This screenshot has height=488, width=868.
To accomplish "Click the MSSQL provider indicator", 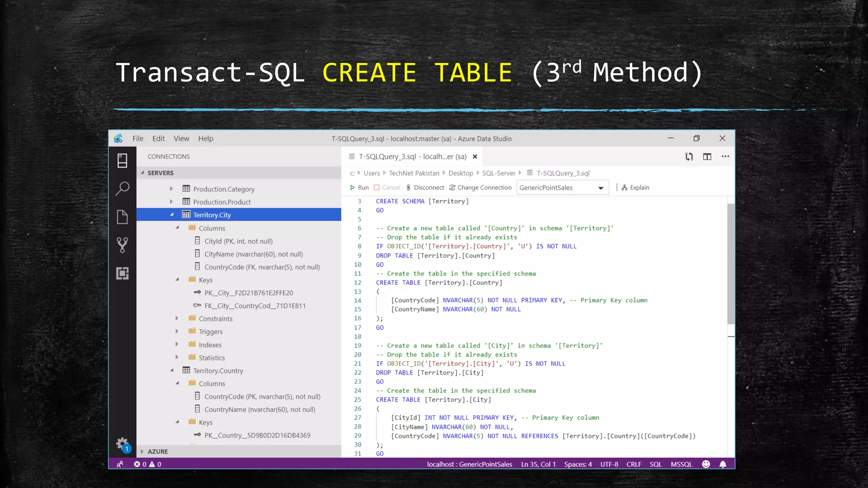I will [682, 464].
